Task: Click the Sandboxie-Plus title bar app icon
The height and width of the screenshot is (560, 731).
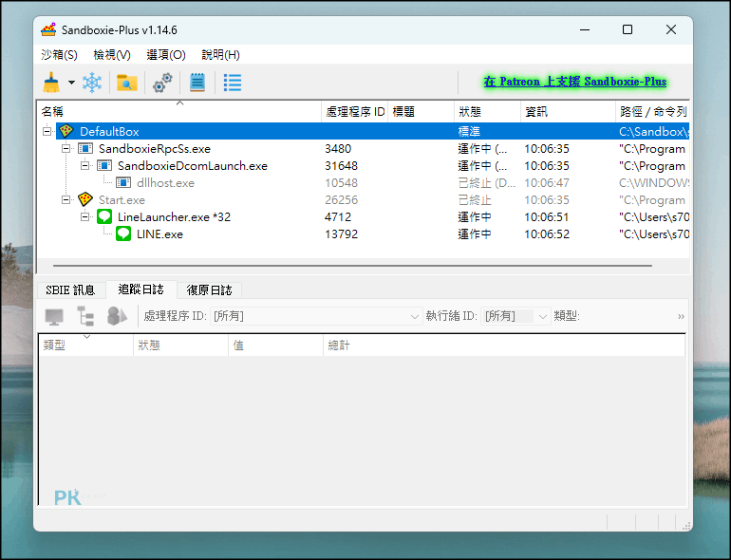Action: (48, 29)
